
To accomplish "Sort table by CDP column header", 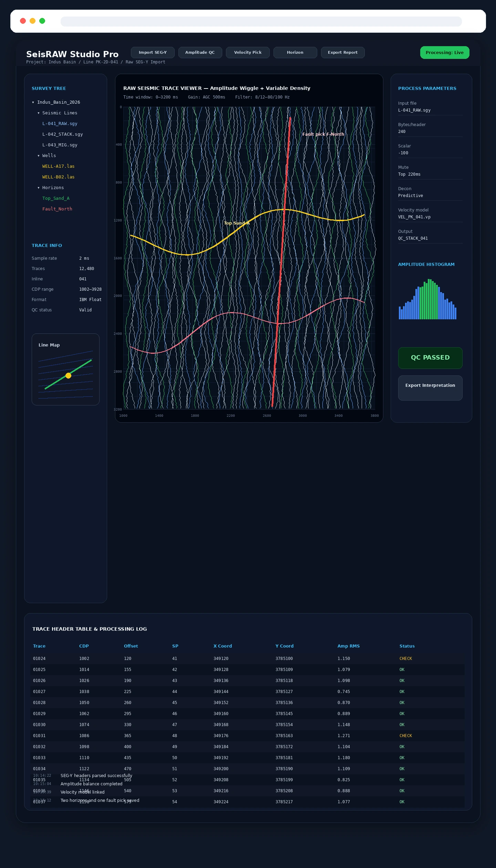I will [x=84, y=646].
